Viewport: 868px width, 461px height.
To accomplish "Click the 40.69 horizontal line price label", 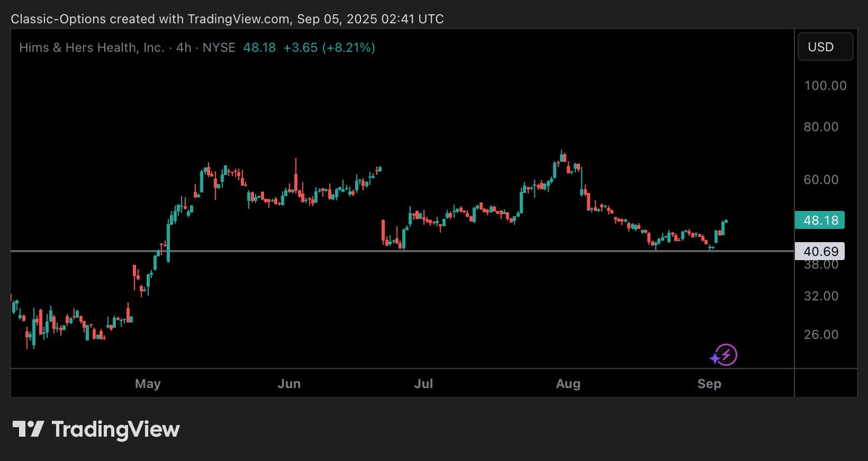I will [820, 251].
